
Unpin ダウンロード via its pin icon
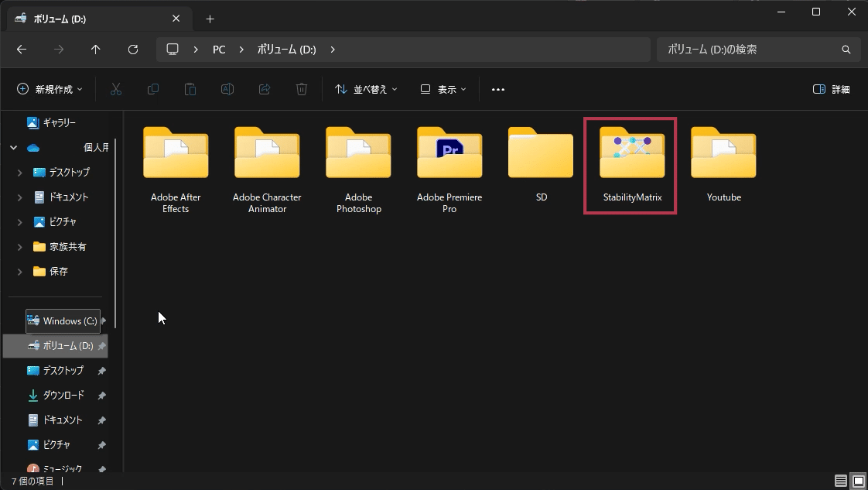coord(102,396)
